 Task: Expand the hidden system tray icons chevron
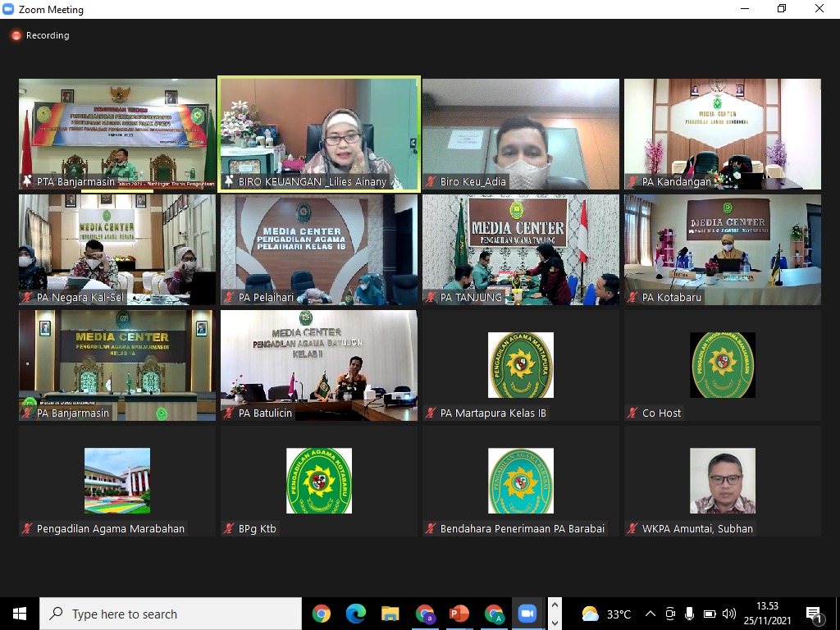pos(651,614)
